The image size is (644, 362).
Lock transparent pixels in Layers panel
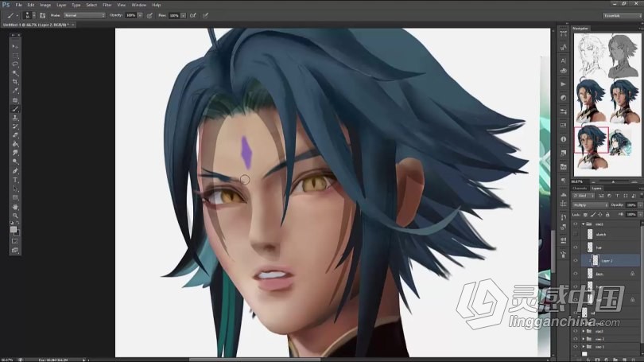[586, 215]
